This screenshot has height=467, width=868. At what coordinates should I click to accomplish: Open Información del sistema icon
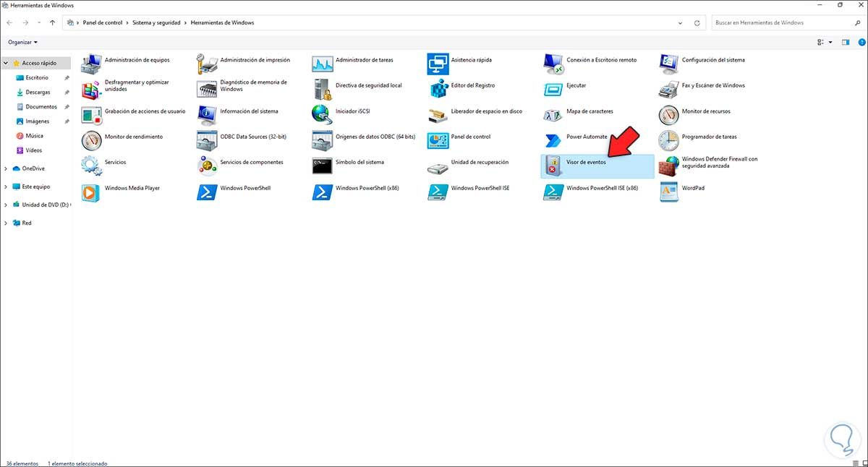(x=207, y=115)
